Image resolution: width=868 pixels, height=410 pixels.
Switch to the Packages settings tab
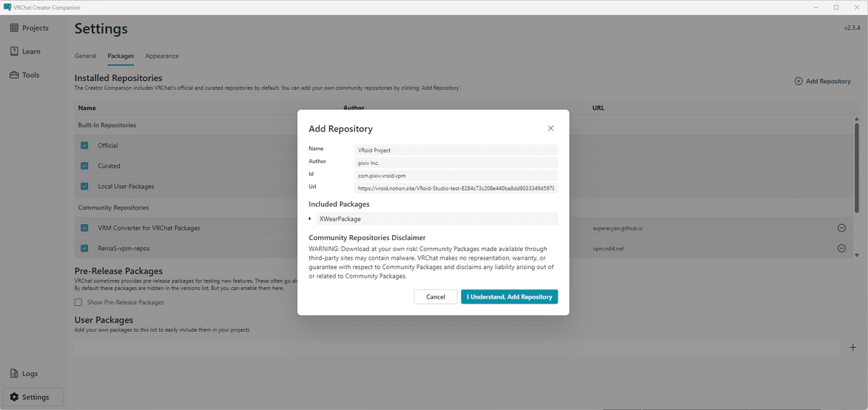121,56
